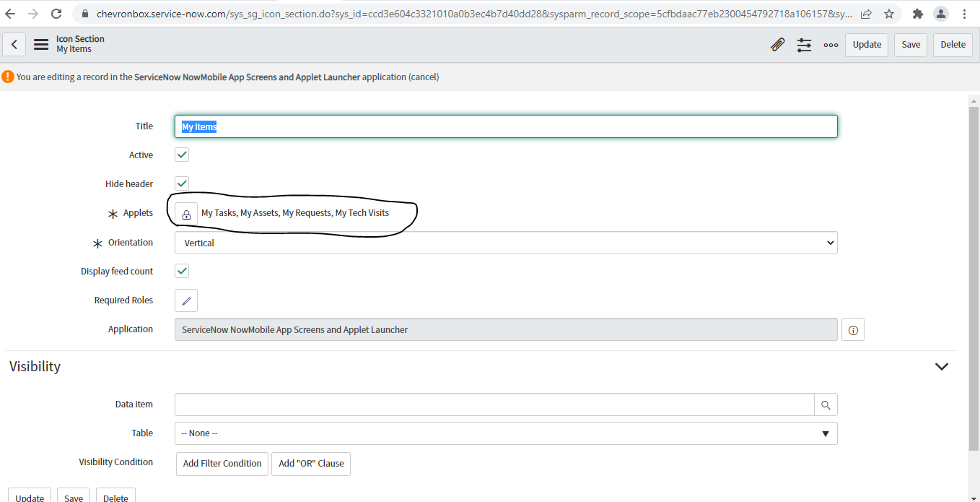This screenshot has width=980, height=502.
Task: Bookmark this page with the star
Action: click(x=889, y=14)
